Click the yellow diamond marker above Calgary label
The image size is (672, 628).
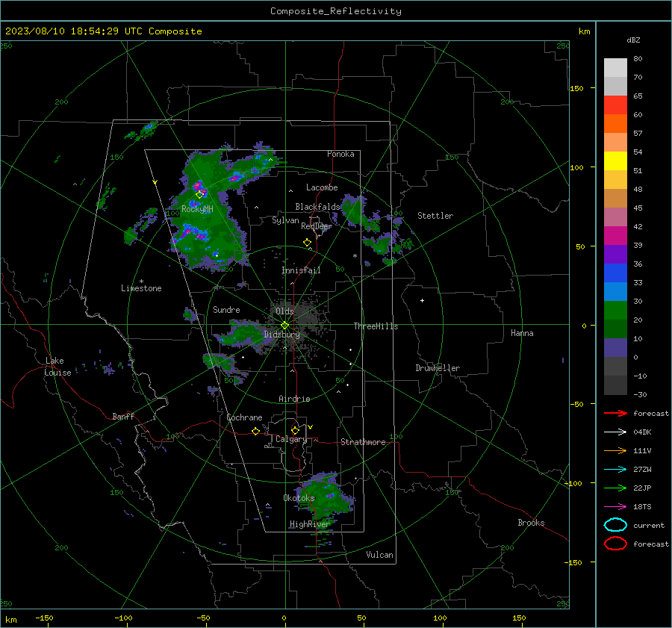click(x=295, y=430)
